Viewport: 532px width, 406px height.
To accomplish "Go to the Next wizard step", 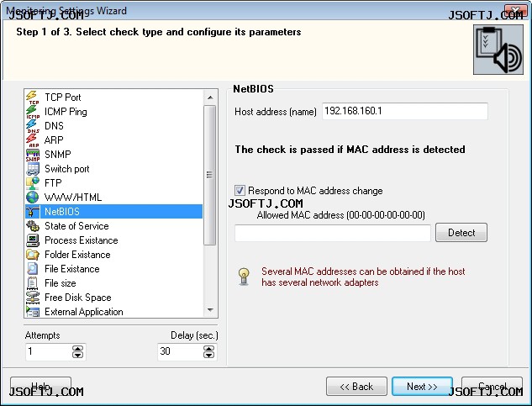I will (x=422, y=387).
